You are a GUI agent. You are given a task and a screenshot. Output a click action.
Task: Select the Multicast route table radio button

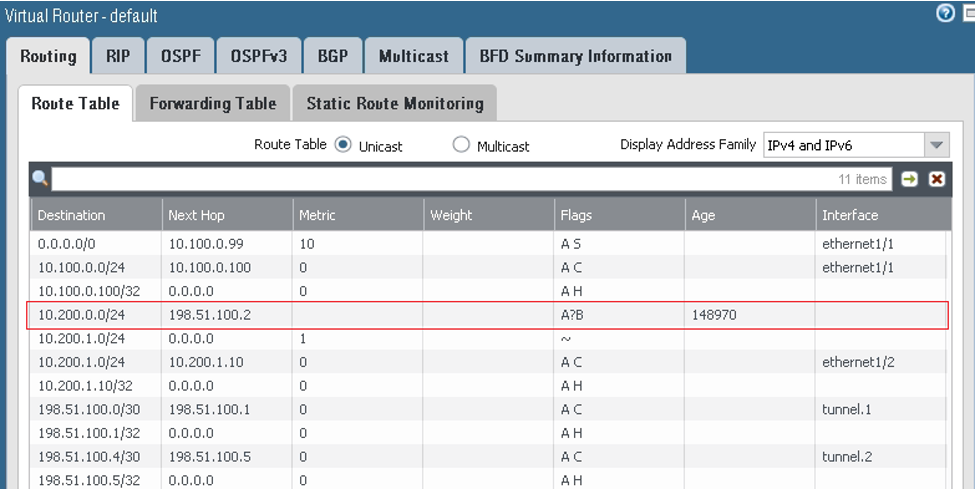[x=461, y=145]
